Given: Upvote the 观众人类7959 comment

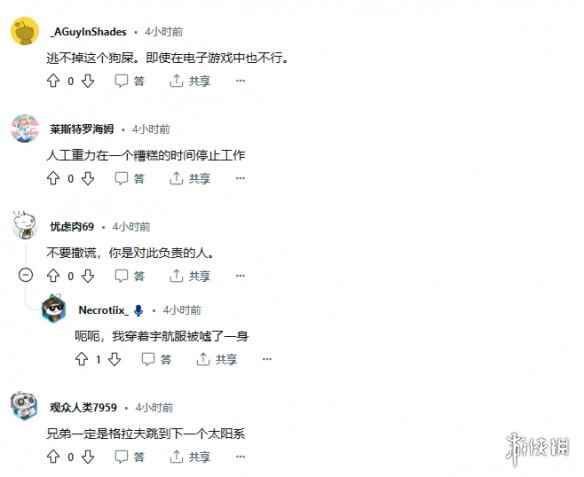Looking at the screenshot, I should point(53,457).
